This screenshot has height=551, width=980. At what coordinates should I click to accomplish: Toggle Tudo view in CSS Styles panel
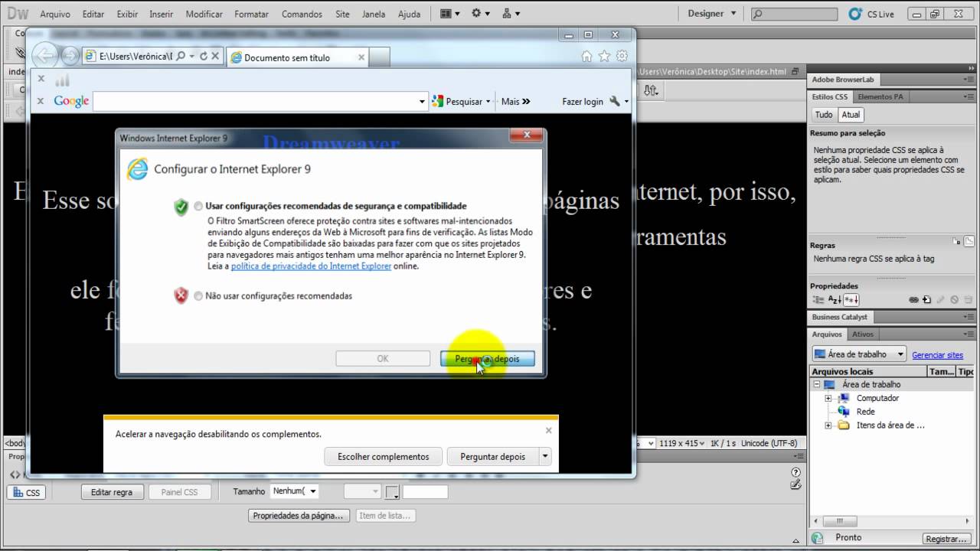pyautogui.click(x=824, y=115)
